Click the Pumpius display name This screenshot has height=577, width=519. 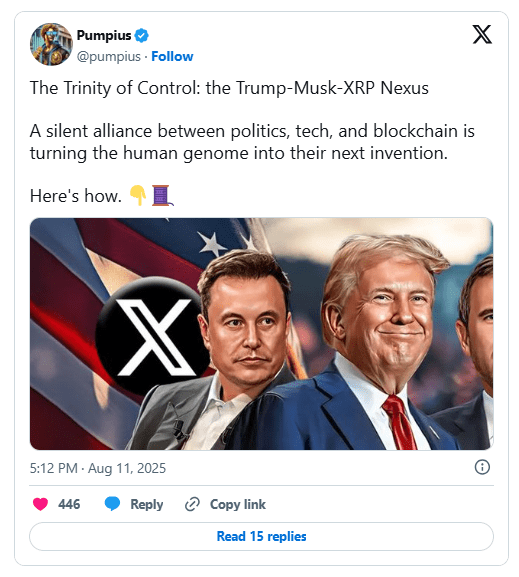click(x=104, y=35)
